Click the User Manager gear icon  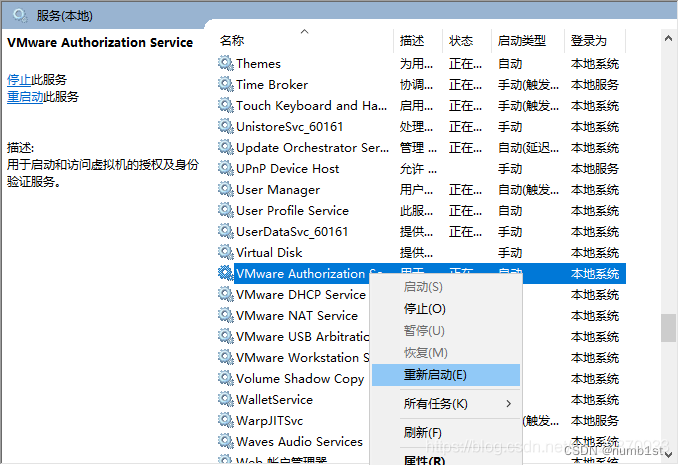226,189
